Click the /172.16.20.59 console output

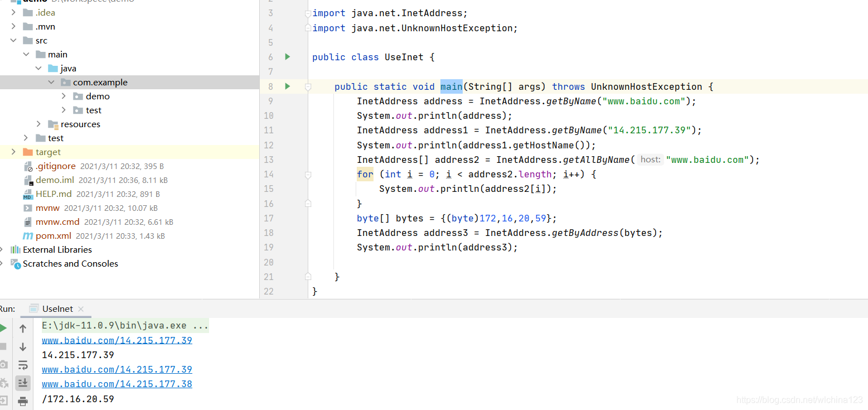(78, 399)
